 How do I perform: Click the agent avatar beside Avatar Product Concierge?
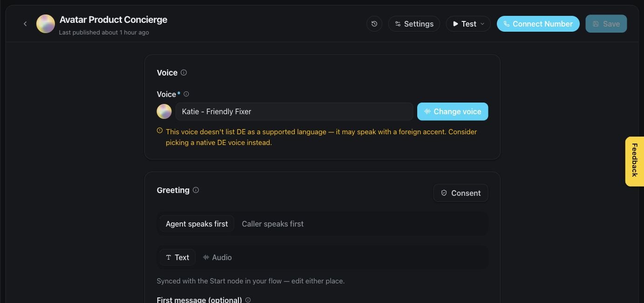(46, 24)
